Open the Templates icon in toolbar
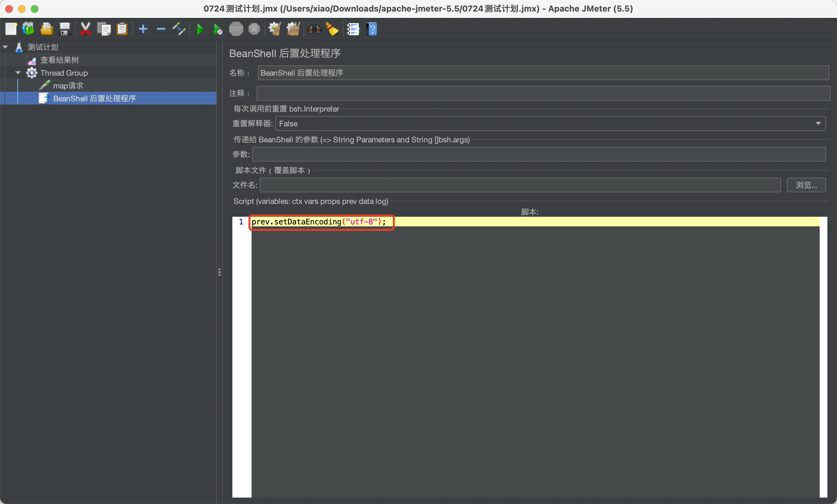837x504 pixels. [x=29, y=29]
